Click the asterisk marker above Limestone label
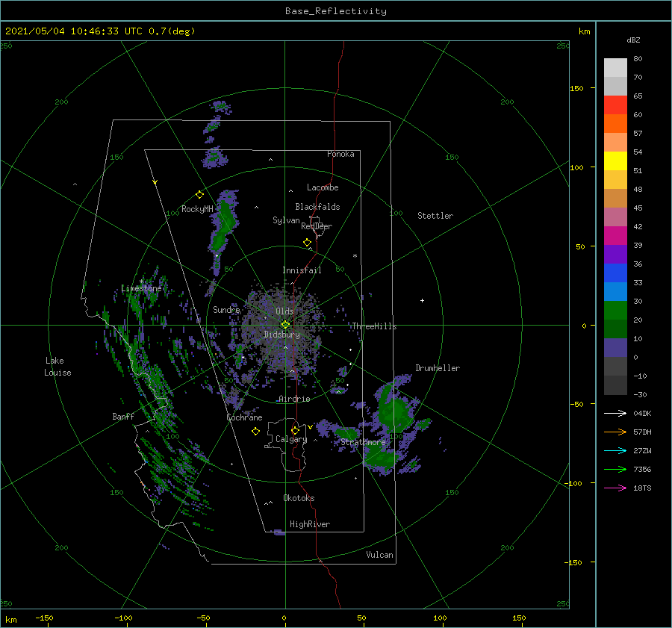Image resolution: width=672 pixels, height=628 pixels. (141, 282)
